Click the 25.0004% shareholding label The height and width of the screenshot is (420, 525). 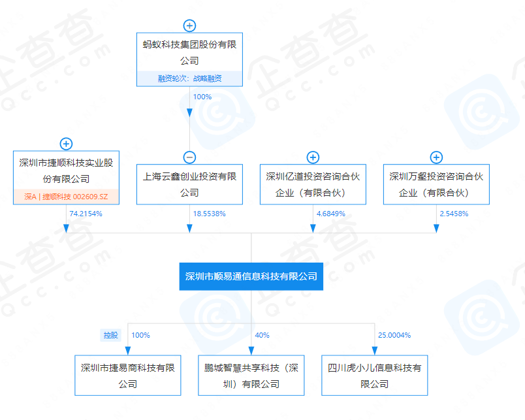[x=394, y=335]
